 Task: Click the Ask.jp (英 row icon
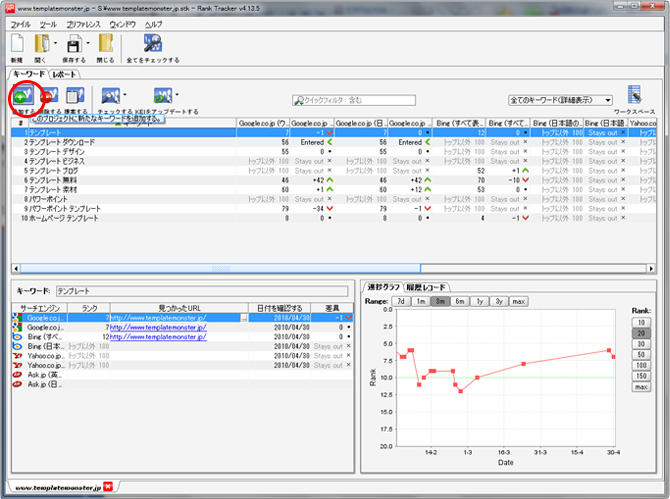click(18, 375)
